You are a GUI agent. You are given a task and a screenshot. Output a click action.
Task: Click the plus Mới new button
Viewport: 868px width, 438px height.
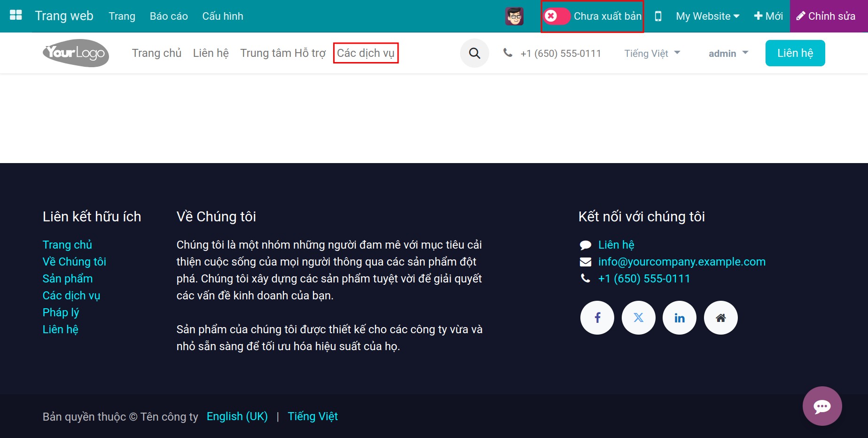point(768,16)
